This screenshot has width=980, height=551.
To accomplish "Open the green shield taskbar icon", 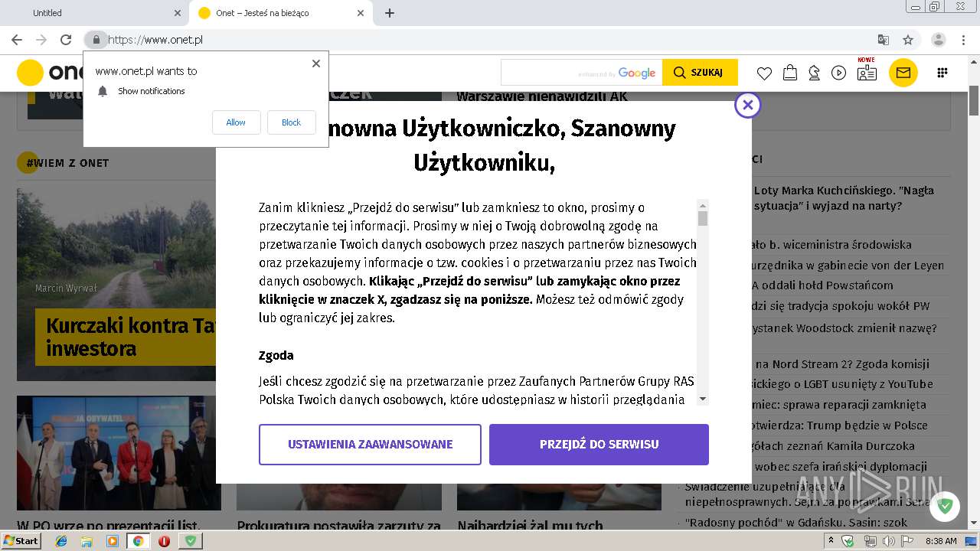I will tap(191, 541).
